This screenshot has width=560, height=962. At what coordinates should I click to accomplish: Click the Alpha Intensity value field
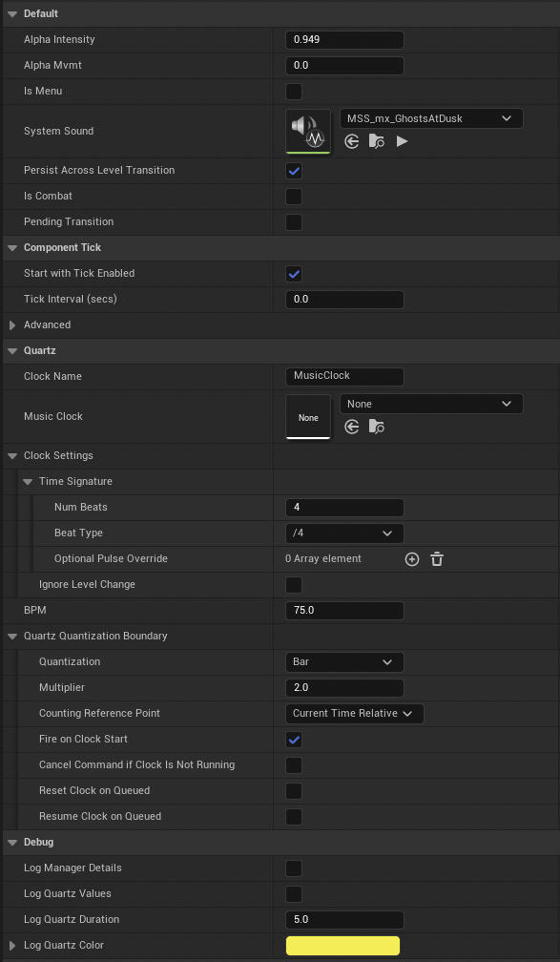coord(344,40)
